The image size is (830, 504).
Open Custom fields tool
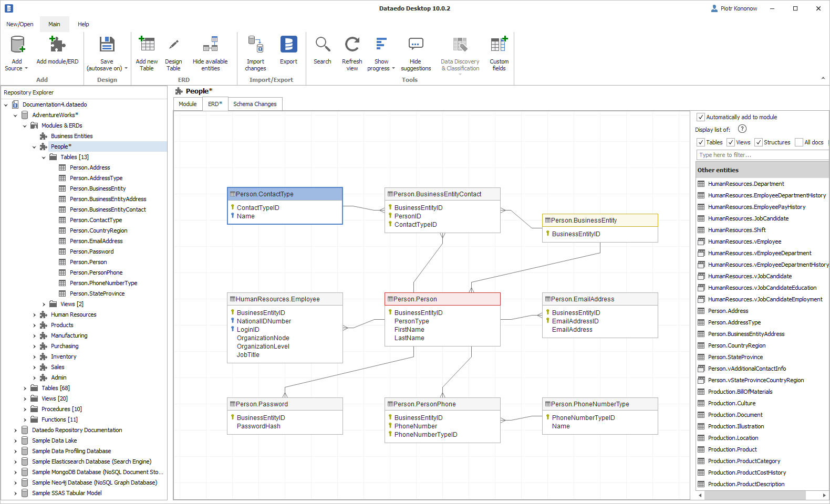pos(499,45)
